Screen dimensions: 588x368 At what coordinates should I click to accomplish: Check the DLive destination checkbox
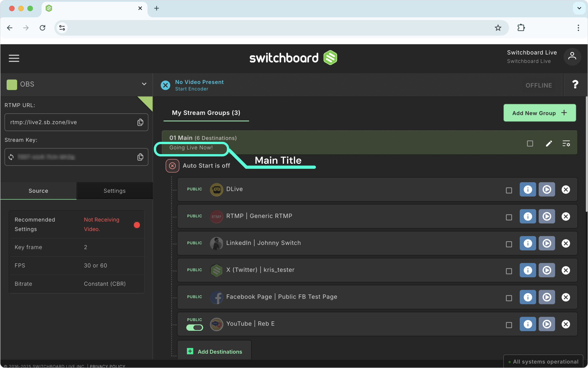[509, 190]
